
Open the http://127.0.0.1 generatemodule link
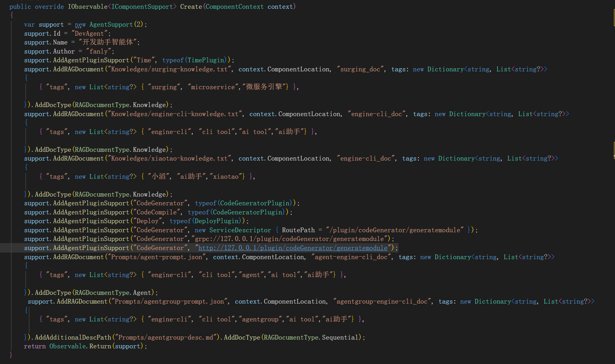point(293,248)
